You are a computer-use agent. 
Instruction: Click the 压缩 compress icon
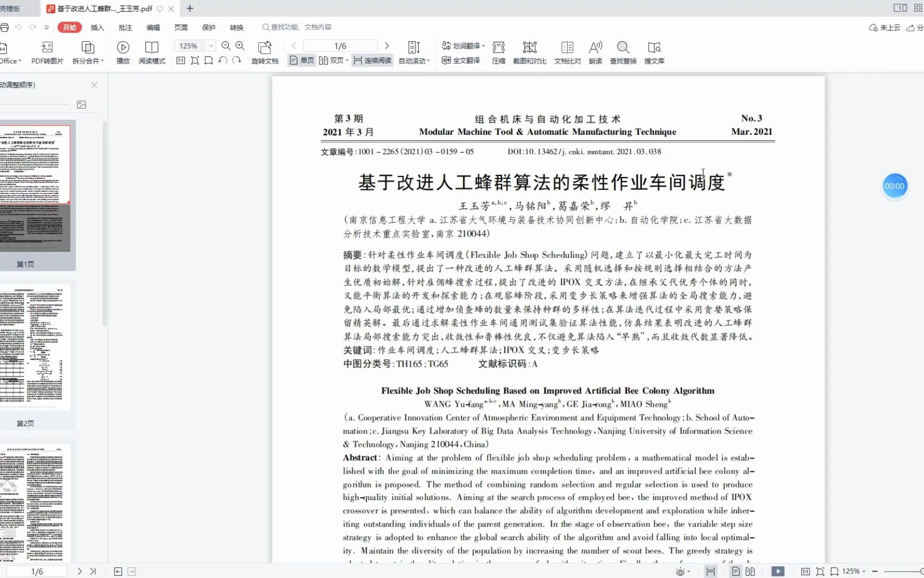498,53
